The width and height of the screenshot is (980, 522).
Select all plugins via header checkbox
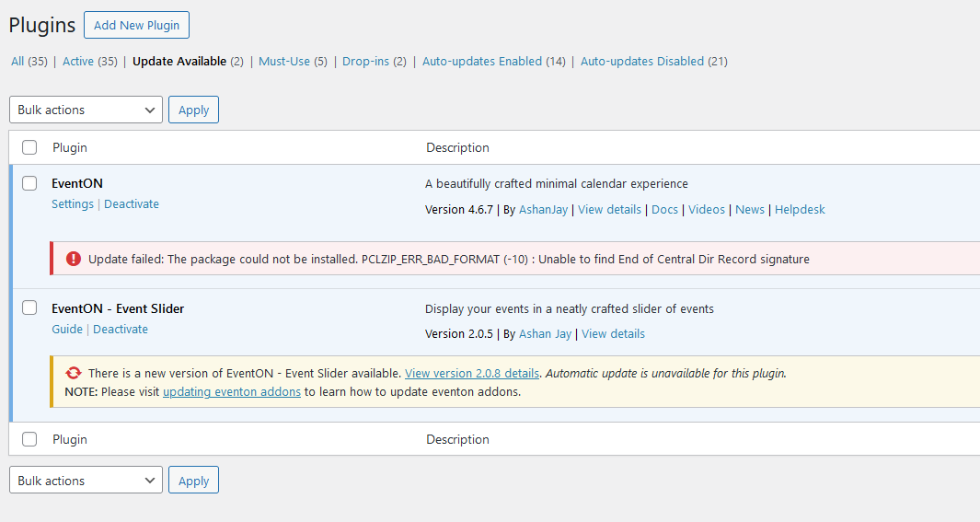pos(29,147)
